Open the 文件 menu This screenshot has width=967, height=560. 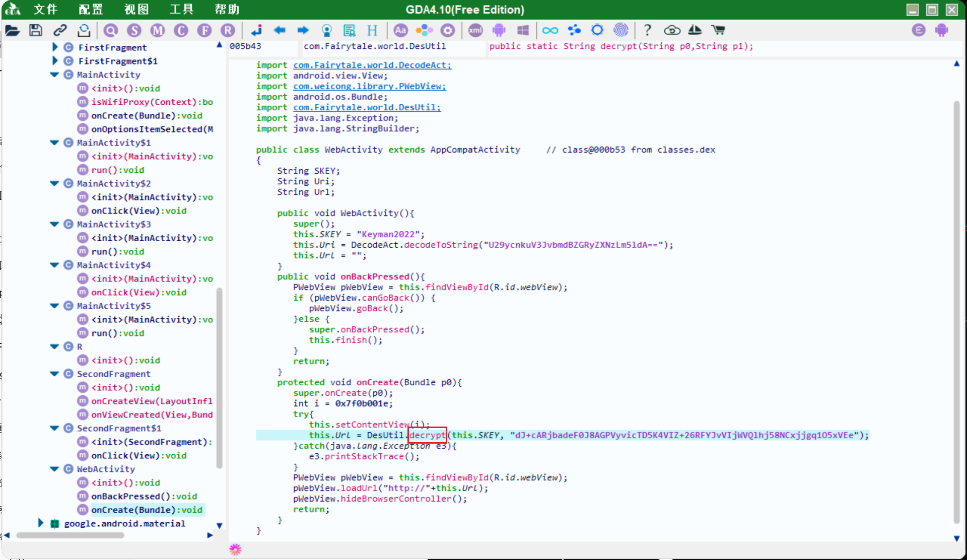[46, 10]
